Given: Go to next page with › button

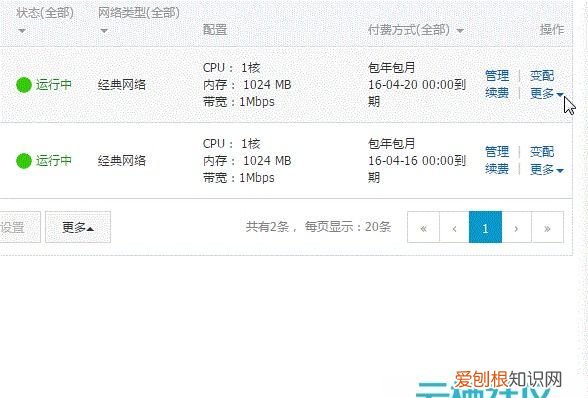Looking at the screenshot, I should (516, 227).
